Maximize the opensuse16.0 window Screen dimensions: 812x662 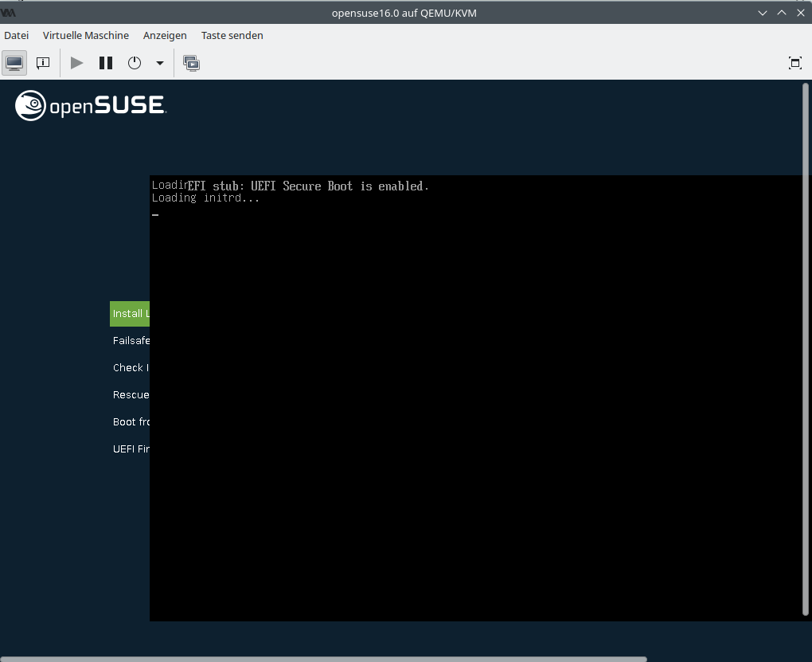pyautogui.click(x=782, y=13)
